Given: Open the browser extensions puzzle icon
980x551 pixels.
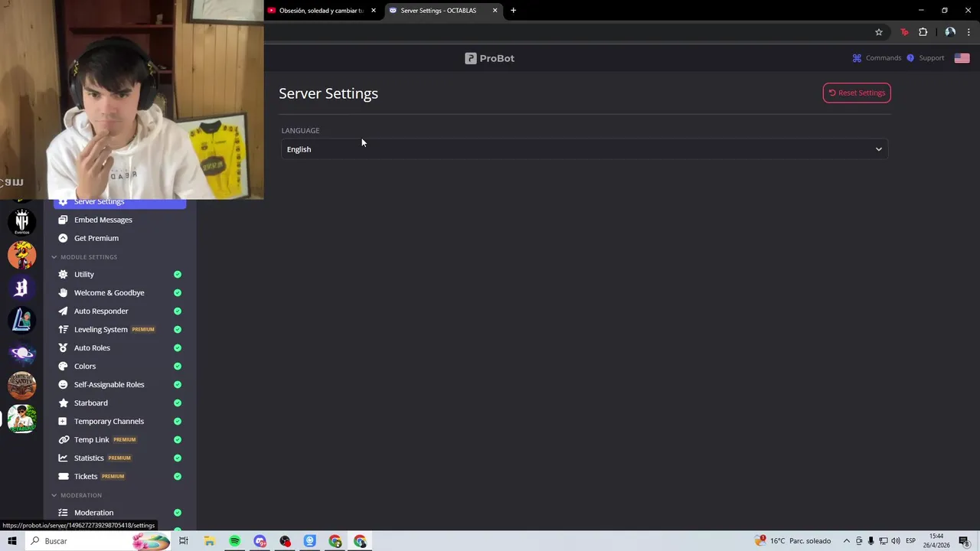Looking at the screenshot, I should (923, 32).
